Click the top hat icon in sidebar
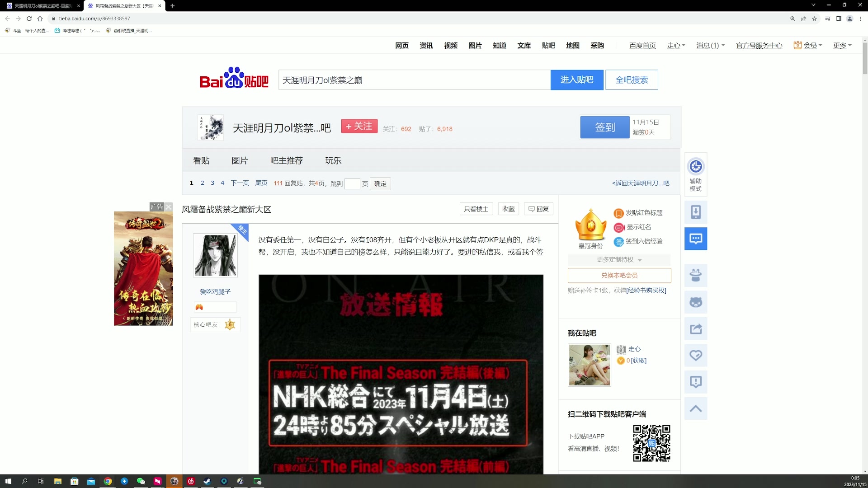868x488 pixels. click(x=696, y=275)
